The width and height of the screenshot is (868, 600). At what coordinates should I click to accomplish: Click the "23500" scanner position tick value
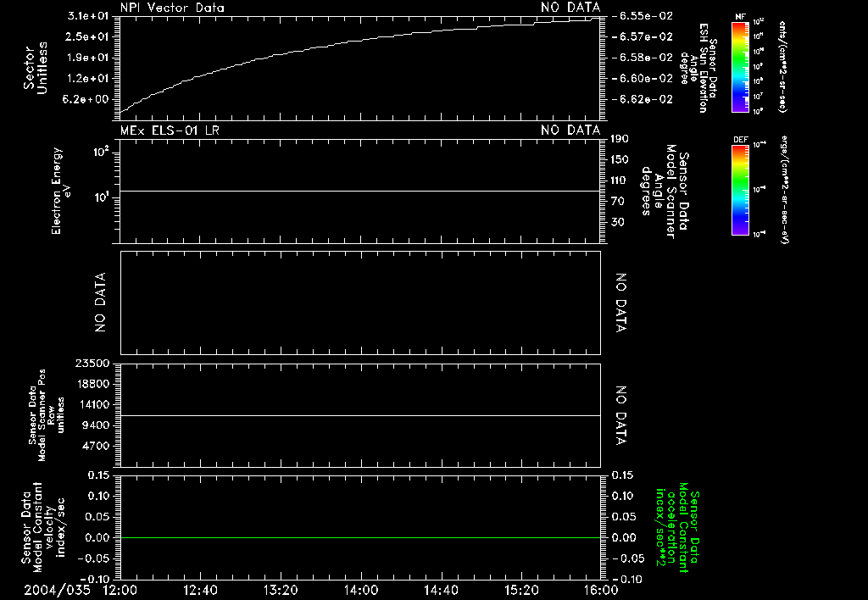pyautogui.click(x=93, y=363)
